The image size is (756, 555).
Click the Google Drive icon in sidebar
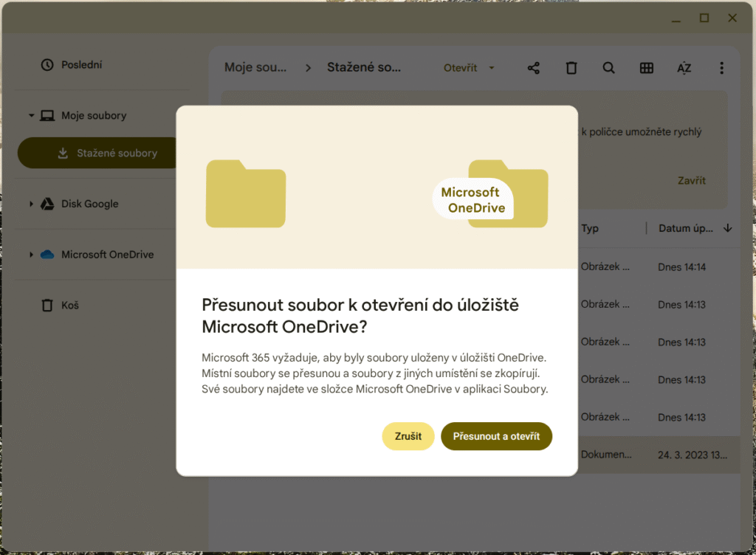point(47,204)
